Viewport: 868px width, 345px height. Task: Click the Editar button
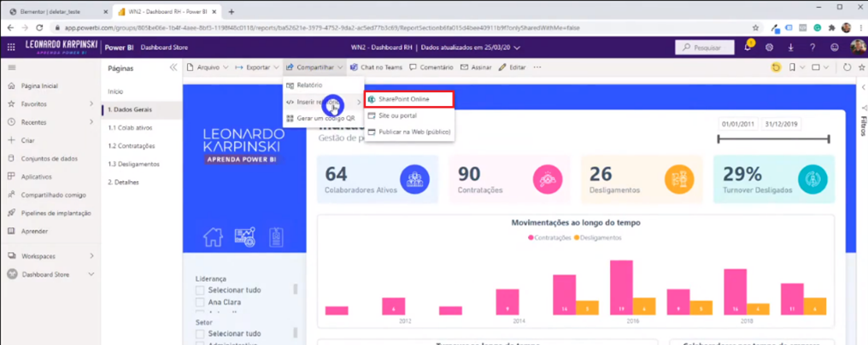513,67
